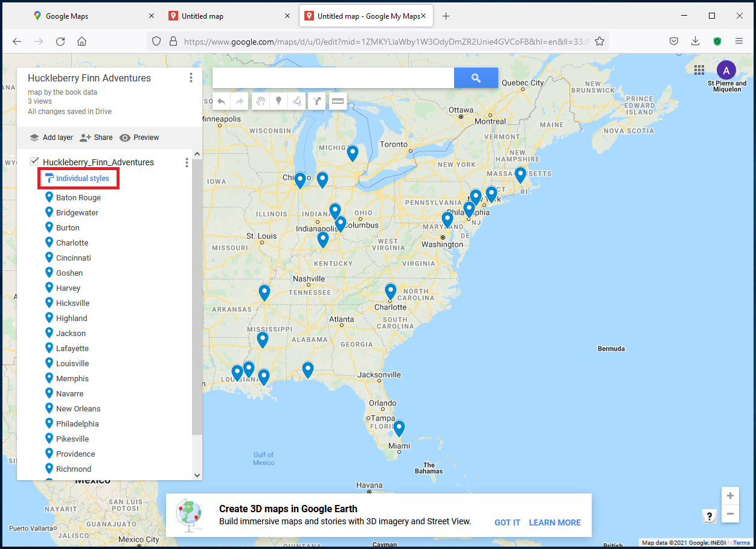The height and width of the screenshot is (549, 756).
Task: Select Hicksville in the layer list
Action: tap(72, 303)
